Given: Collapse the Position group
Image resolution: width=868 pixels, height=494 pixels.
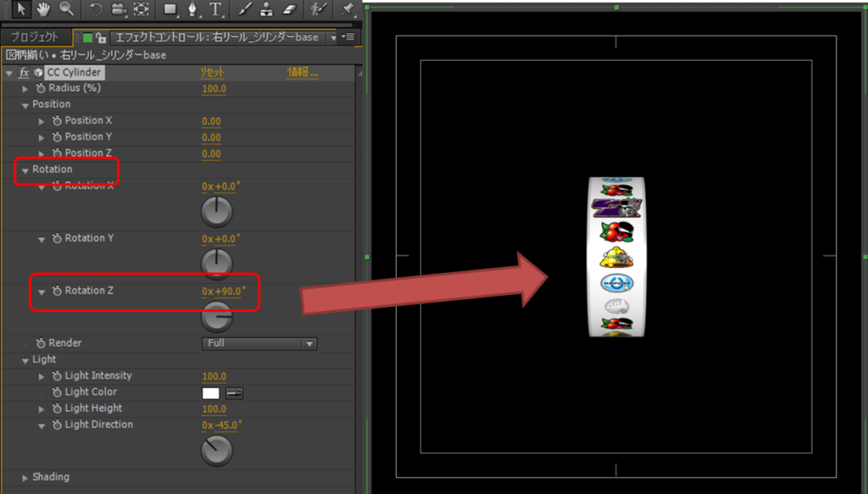Looking at the screenshot, I should pos(25,105).
